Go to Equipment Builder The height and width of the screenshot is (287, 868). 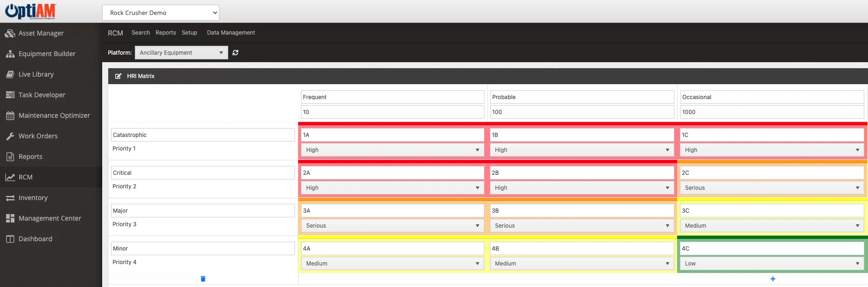pos(47,54)
